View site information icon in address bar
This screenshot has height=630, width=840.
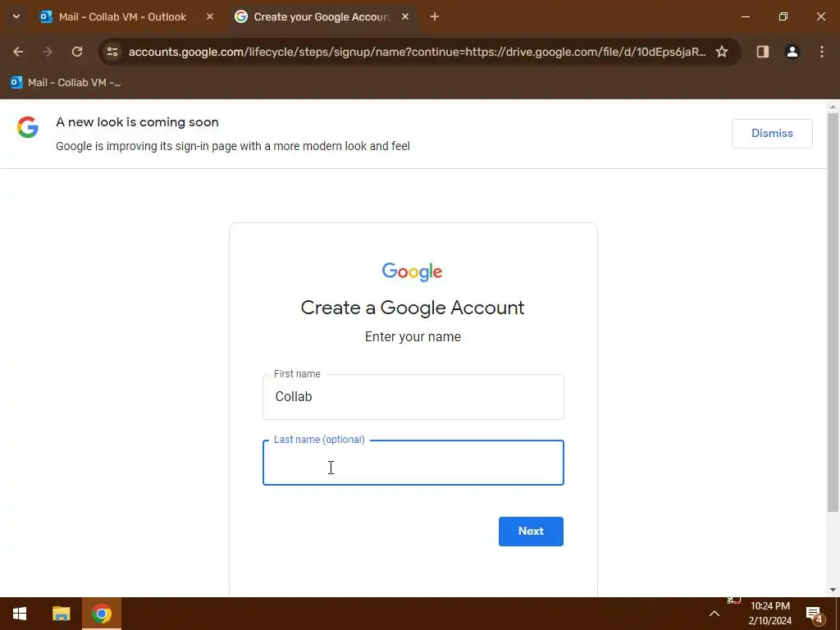point(112,52)
